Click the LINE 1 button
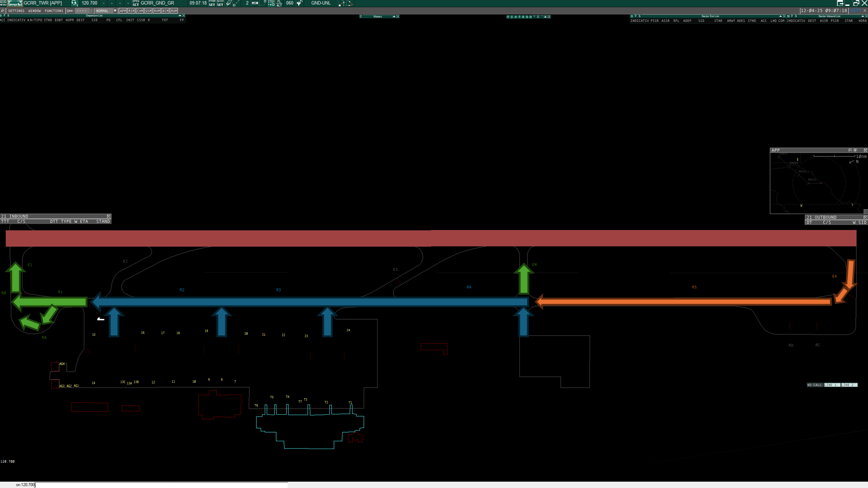 (x=832, y=385)
